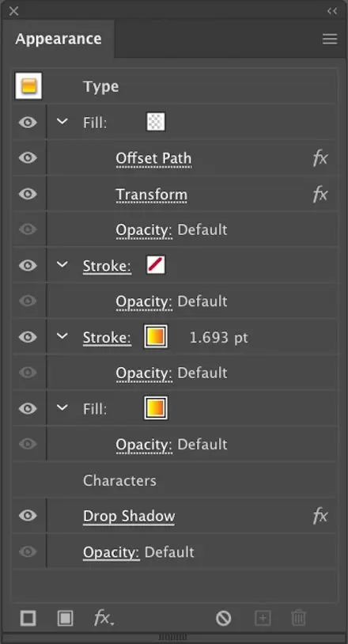The height and width of the screenshot is (644, 348).
Task: Click the Add New Stroke icon
Action: click(28, 618)
